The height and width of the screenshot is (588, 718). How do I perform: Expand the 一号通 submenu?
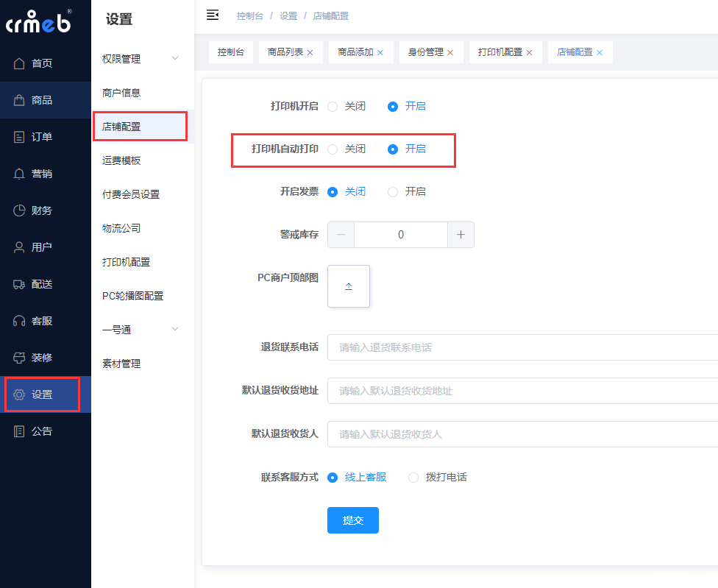(x=175, y=329)
